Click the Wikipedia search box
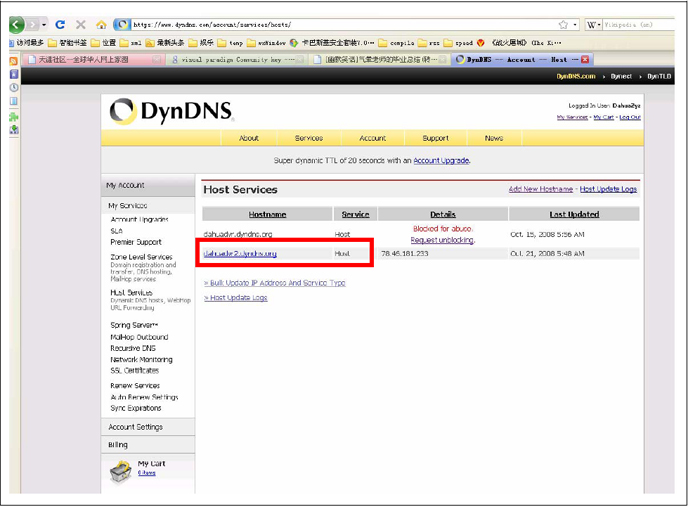 click(x=638, y=25)
